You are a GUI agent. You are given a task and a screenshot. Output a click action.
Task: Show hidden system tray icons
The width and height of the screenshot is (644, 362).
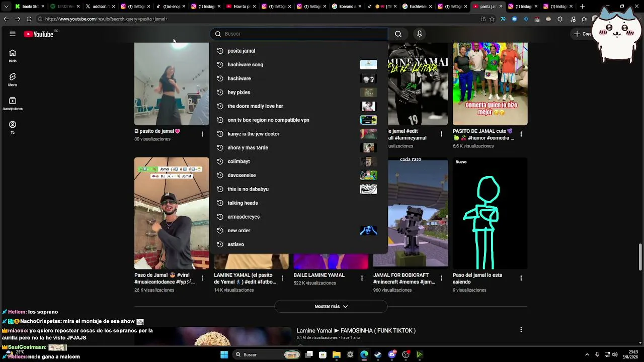tap(587, 354)
